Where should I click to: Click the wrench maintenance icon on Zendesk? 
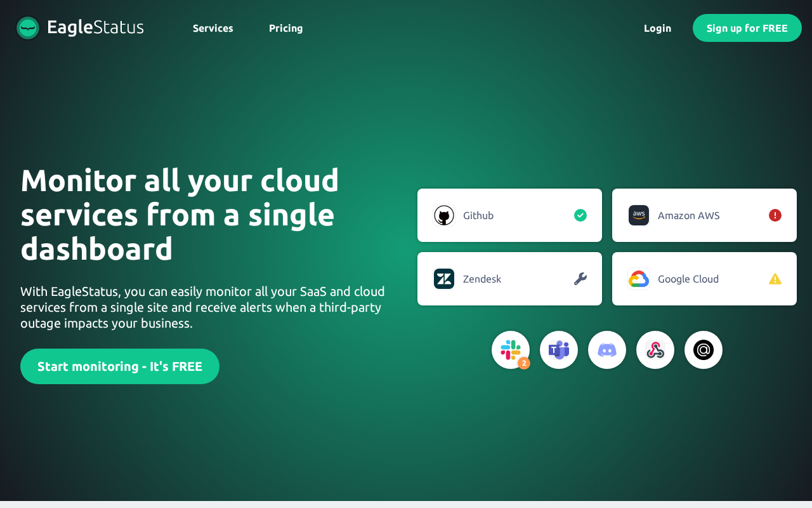(580, 279)
